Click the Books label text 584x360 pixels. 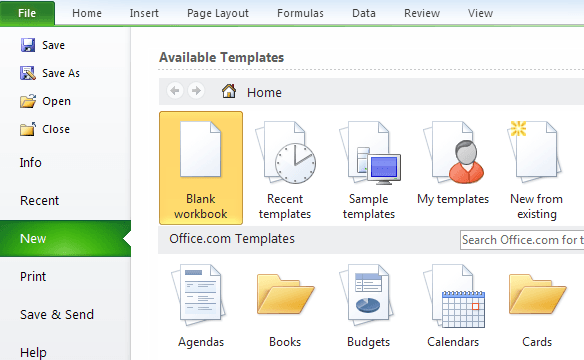point(285,342)
